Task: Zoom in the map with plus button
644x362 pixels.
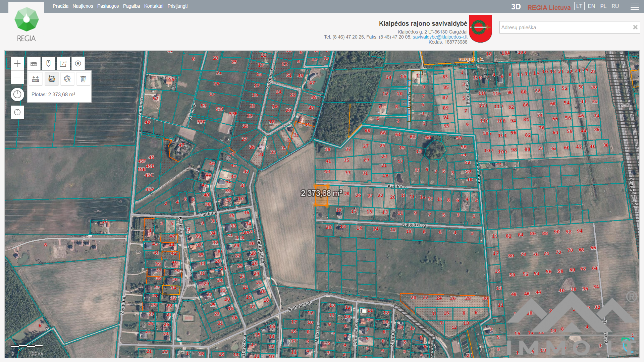Action: point(17,64)
